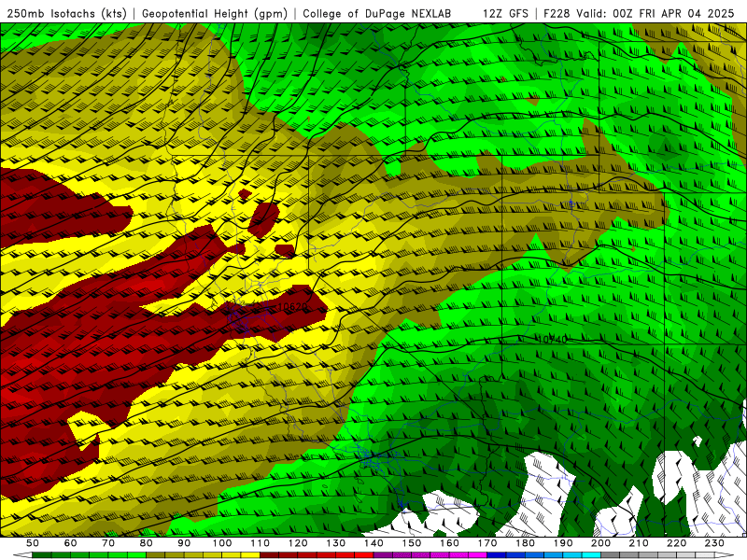Viewport: 747px width, 560px height.
Task: Click the 180 value on the legend scale
Action: (x=525, y=543)
